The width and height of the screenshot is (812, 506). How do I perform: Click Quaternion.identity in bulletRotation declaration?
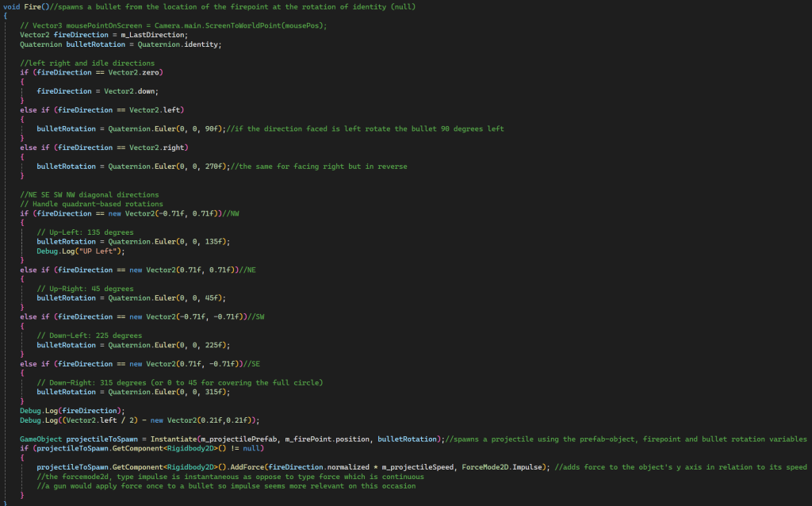coord(179,44)
